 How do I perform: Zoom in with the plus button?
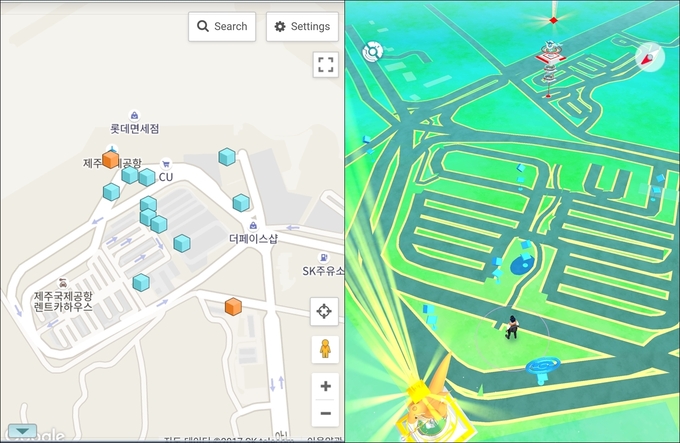tap(325, 386)
